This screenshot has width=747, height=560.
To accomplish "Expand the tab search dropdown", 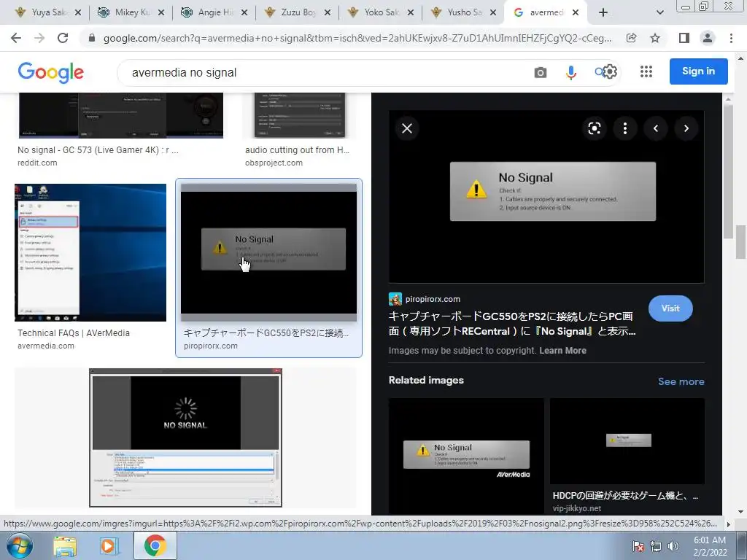I will tap(659, 12).
